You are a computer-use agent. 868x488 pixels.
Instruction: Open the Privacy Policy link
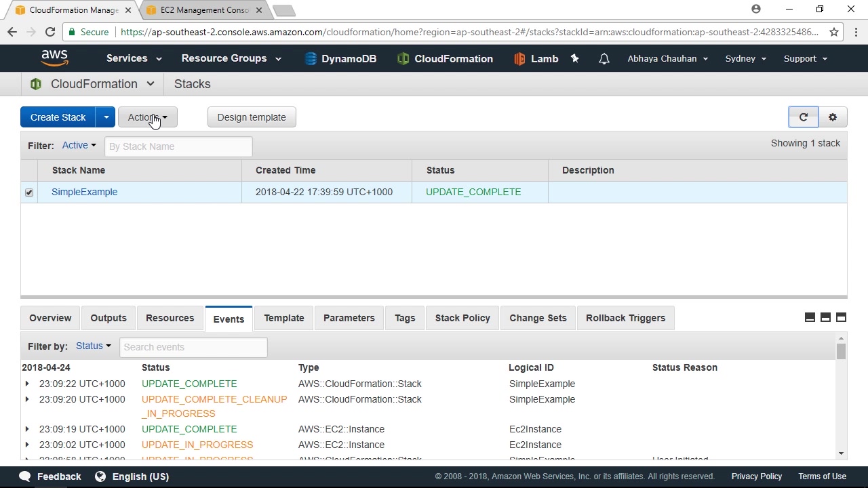tap(757, 476)
